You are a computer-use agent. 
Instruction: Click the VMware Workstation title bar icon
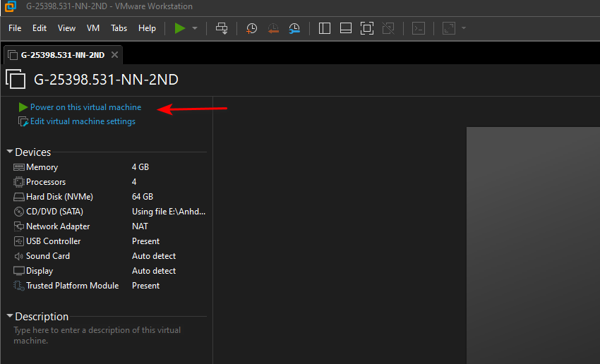pyautogui.click(x=11, y=6)
